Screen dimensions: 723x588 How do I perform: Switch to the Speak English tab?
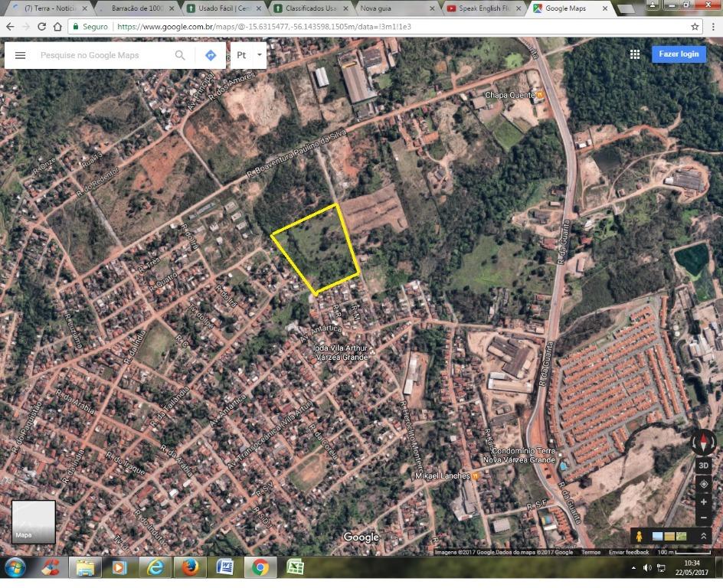click(484, 8)
